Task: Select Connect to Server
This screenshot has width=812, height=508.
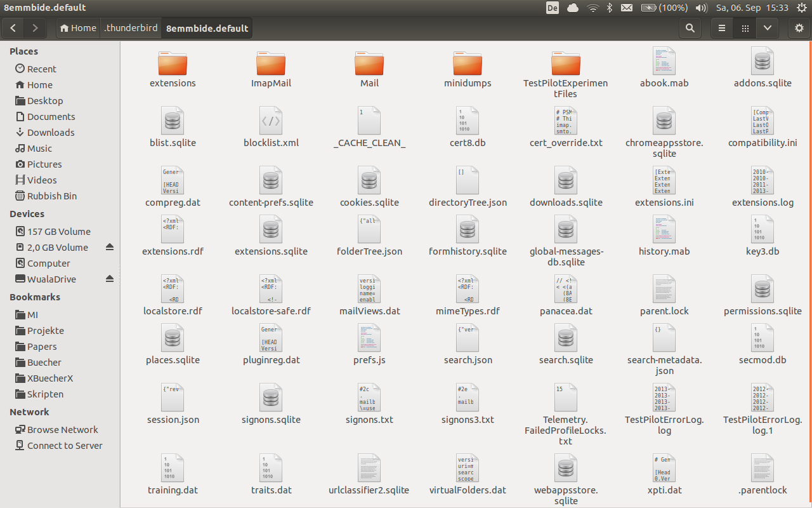Action: click(x=60, y=445)
